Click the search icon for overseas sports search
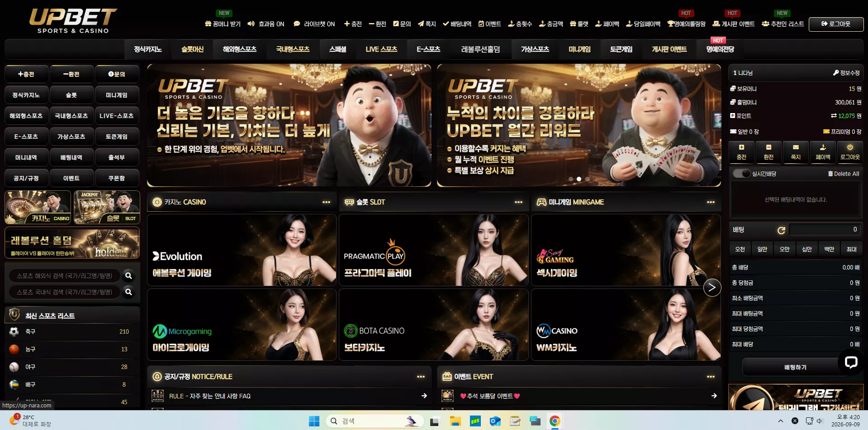This screenshot has width=868, height=430. 128,275
